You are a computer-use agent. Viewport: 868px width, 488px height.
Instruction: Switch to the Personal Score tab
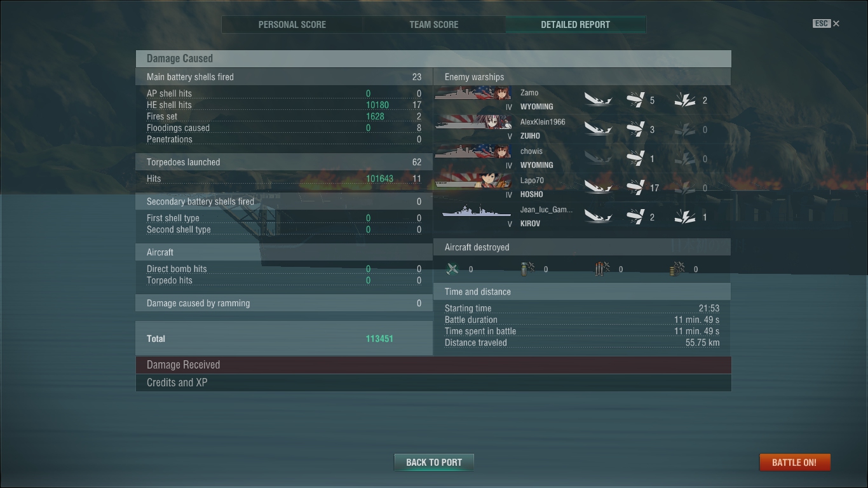pos(292,25)
